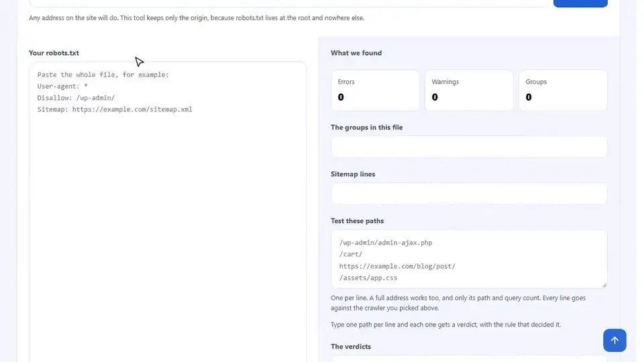
Task: Click the 'Sitemap lines' heading
Action: (x=353, y=174)
